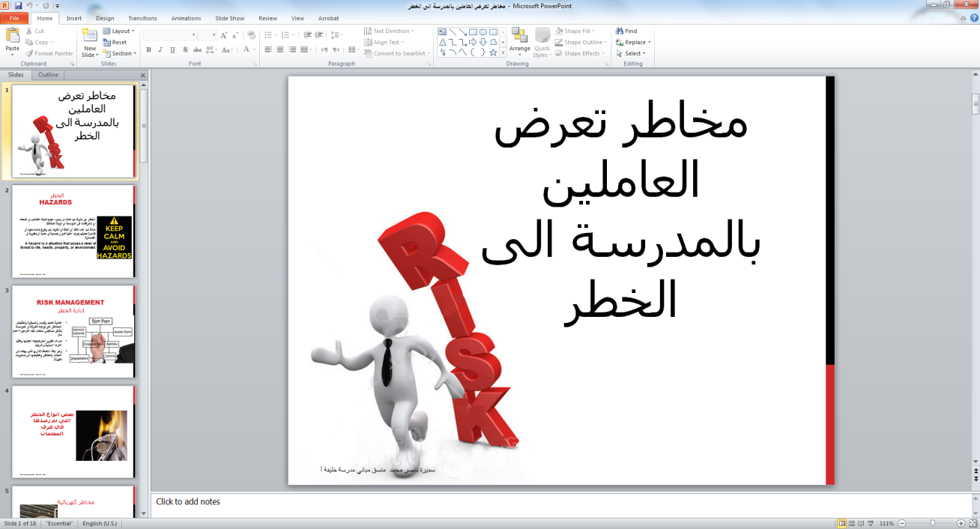980x529 pixels.
Task: Switch to Normal view icon in status bar
Action: coord(842,523)
